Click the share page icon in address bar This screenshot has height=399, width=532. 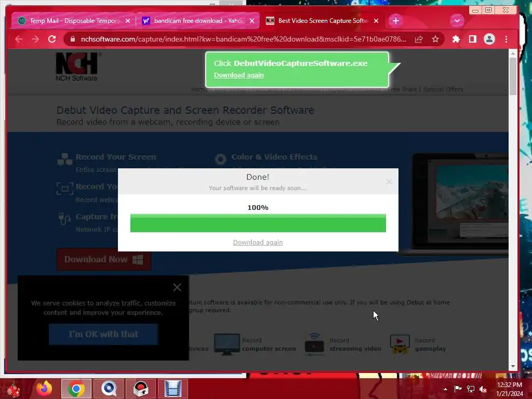point(419,39)
